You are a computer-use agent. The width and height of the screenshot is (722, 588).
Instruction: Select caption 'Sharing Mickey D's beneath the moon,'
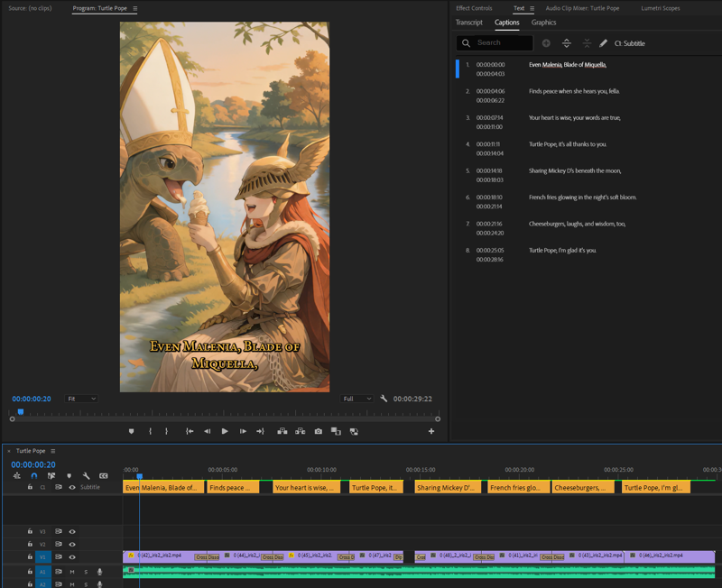575,170
